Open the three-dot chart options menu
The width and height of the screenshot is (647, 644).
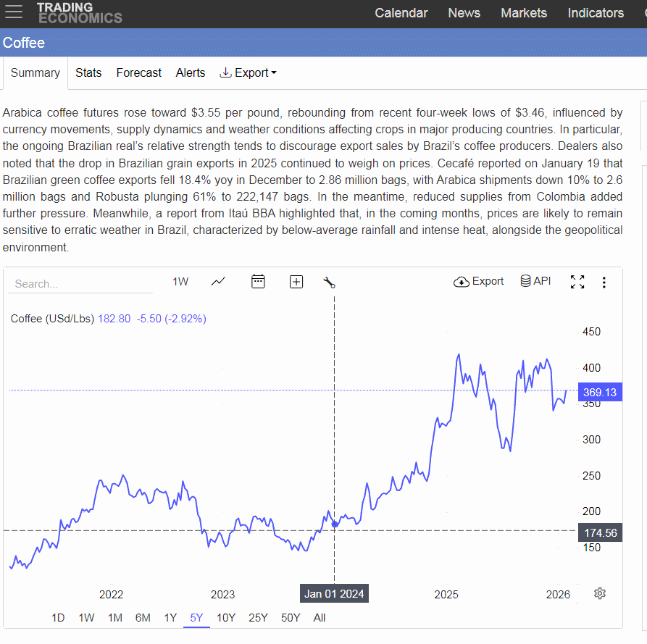(604, 283)
